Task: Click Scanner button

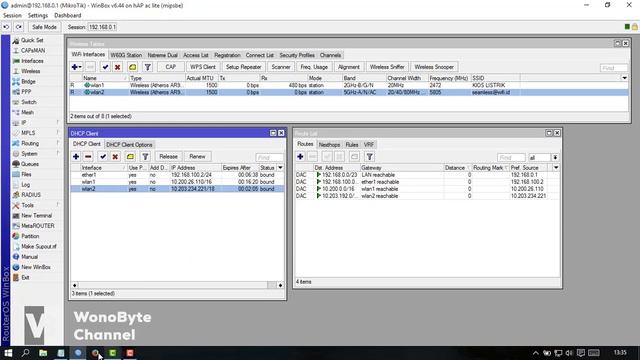Action: point(281,67)
